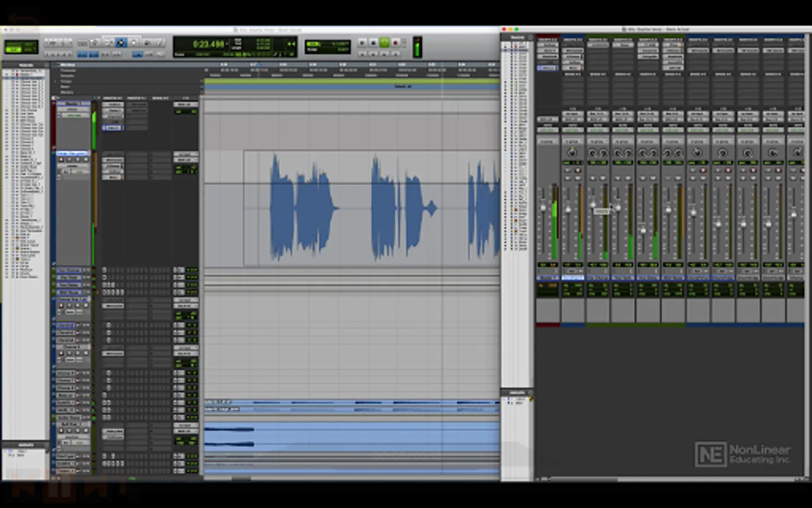This screenshot has width=812, height=508.
Task: Click the Groups list header in Mix window
Action: [x=517, y=392]
